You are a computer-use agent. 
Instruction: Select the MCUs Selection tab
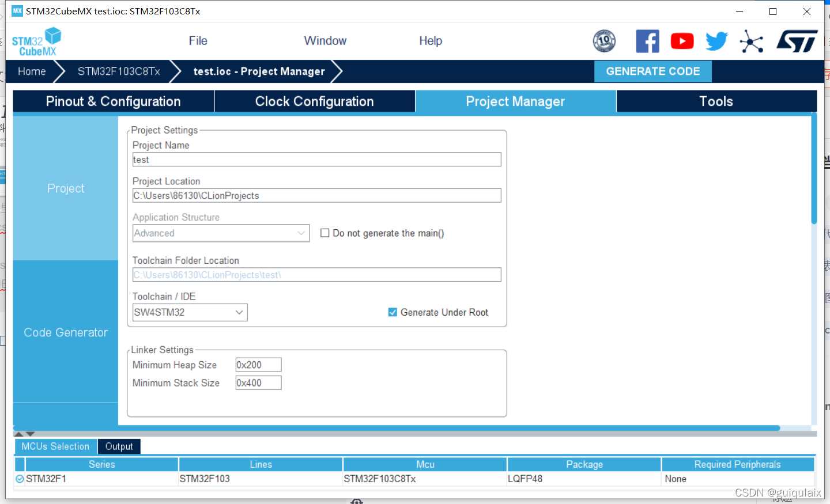(x=55, y=446)
